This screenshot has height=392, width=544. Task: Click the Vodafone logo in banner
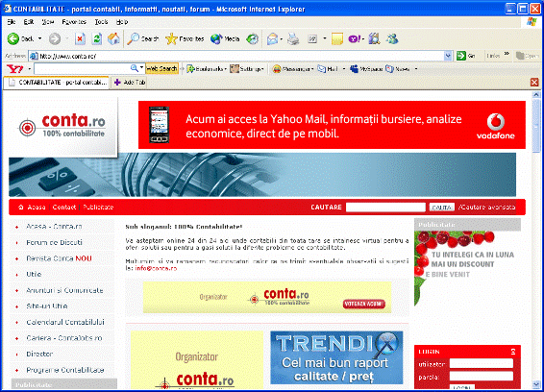tap(495, 126)
